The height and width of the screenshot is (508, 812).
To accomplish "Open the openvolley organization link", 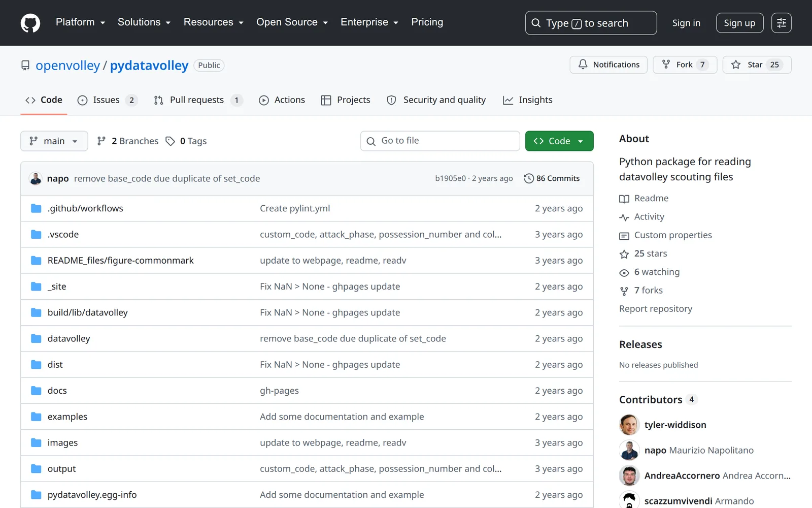I will (x=68, y=66).
